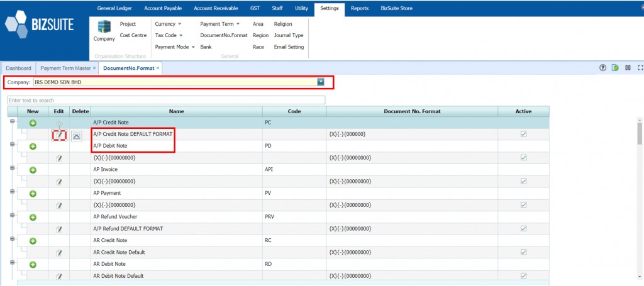Screen dimensions: 644x286
Task: Switch to Payment Term Master tab
Action: tap(65, 68)
